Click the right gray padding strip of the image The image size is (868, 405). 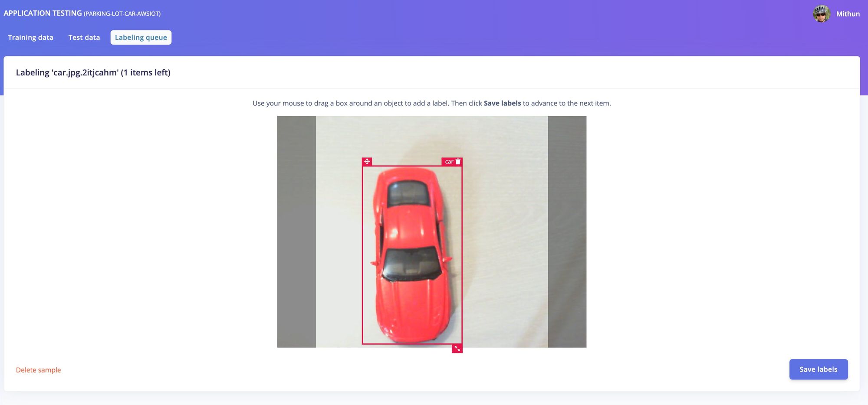(x=567, y=232)
